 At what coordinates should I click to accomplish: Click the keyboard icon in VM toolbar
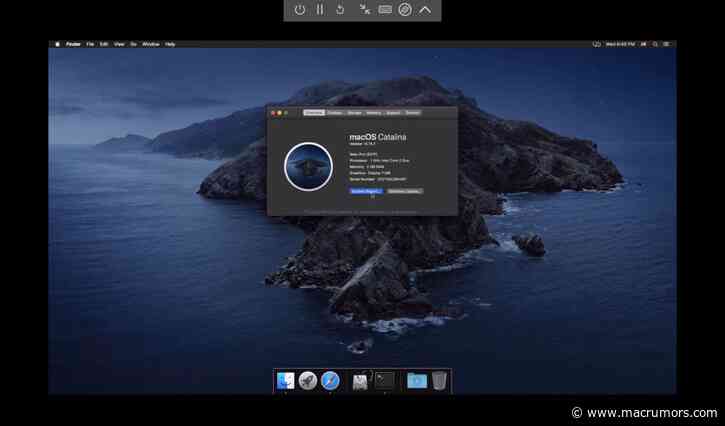(385, 10)
